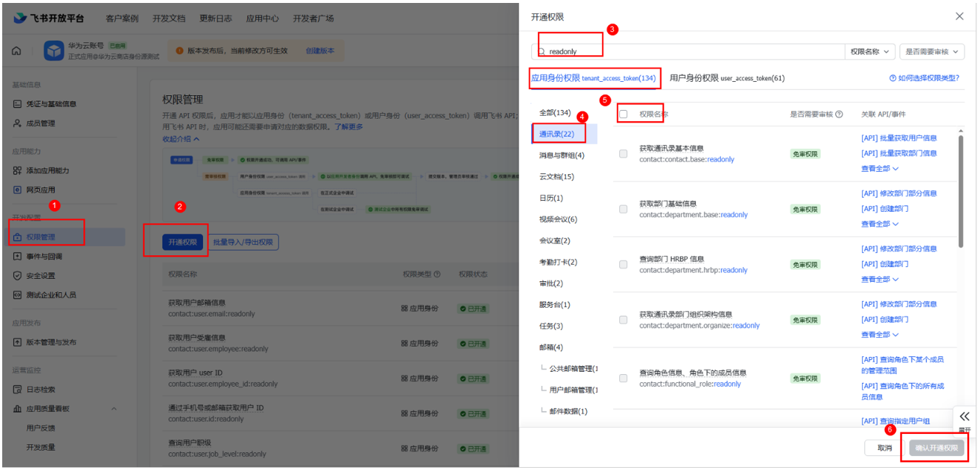Open 日志检索 in the sidebar
980x470 pixels.
[41, 389]
